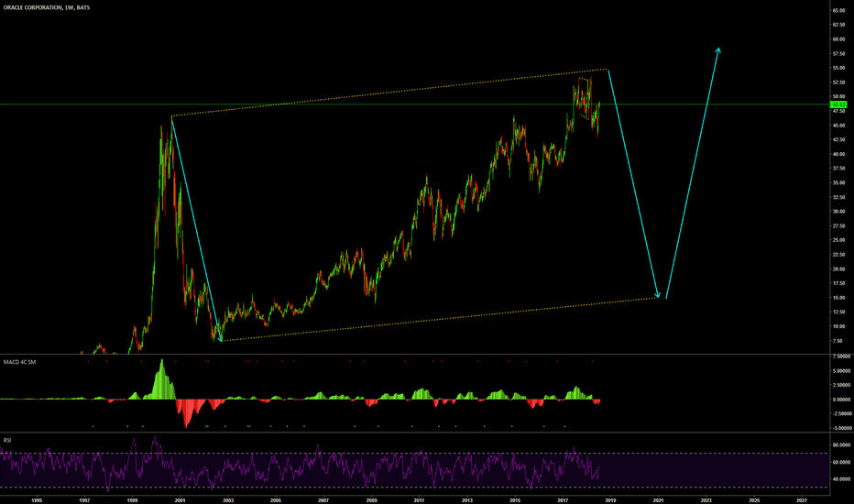Click the "55.00" price axis label

[x=838, y=68]
